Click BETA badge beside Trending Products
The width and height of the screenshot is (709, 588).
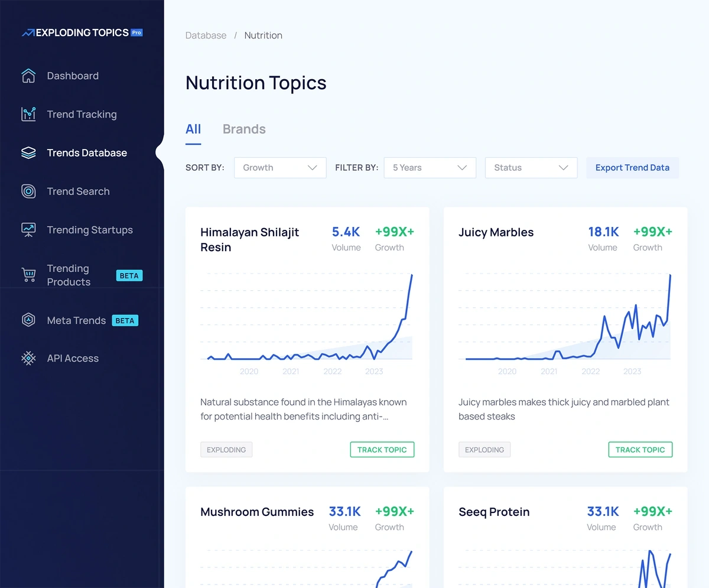tap(129, 275)
